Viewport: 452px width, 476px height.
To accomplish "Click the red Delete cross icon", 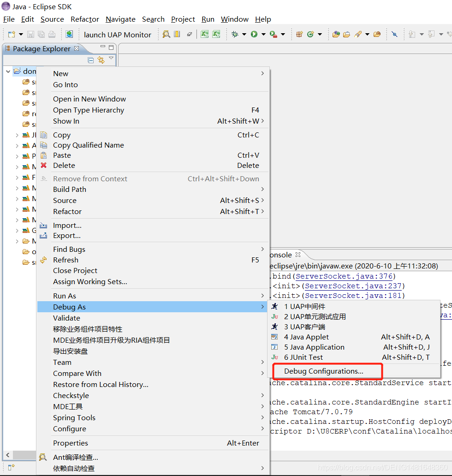I will click(x=44, y=165).
